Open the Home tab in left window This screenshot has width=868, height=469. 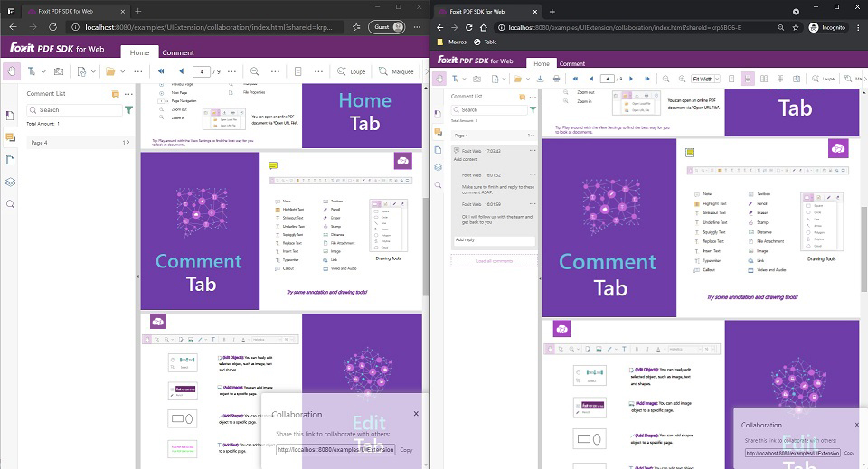coord(139,52)
